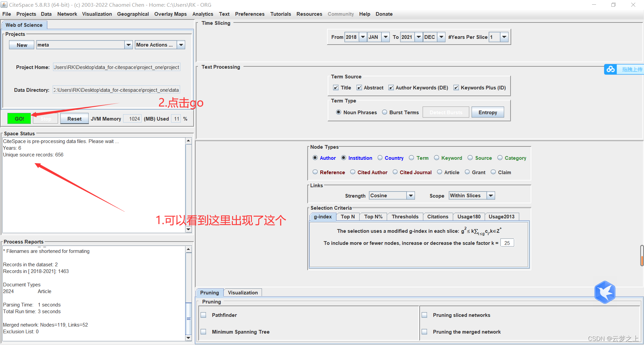Image resolution: width=644 pixels, height=345 pixels.
Task: Click the Entropy button
Action: pyautogui.click(x=488, y=112)
